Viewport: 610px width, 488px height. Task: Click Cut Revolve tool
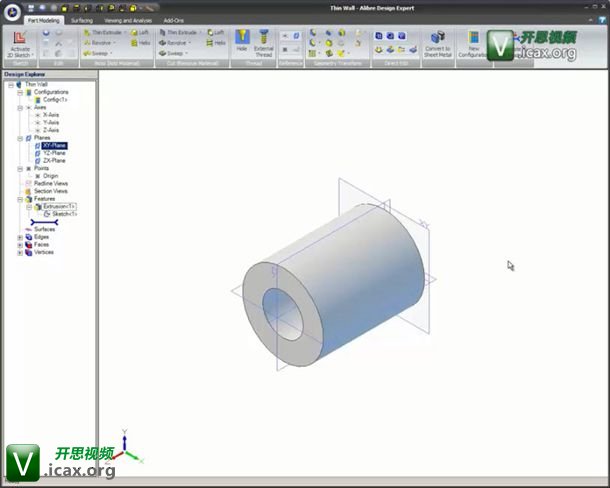point(173,43)
